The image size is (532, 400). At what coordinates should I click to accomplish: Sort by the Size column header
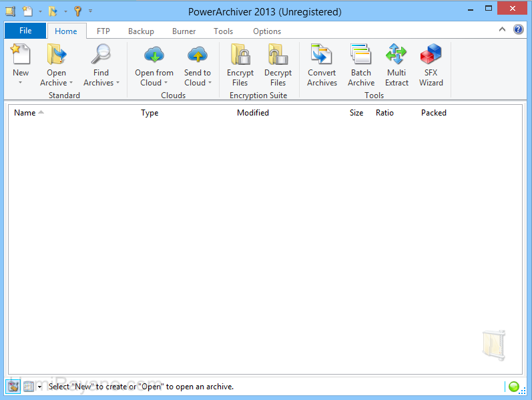(x=356, y=113)
